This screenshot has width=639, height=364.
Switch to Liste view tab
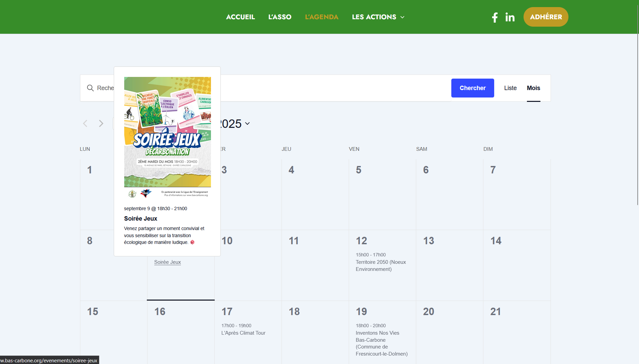pyautogui.click(x=510, y=88)
